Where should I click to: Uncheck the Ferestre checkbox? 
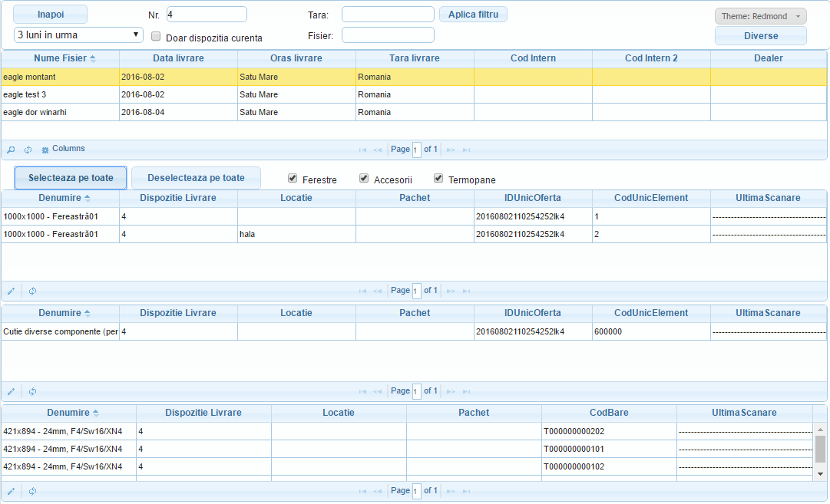click(292, 177)
